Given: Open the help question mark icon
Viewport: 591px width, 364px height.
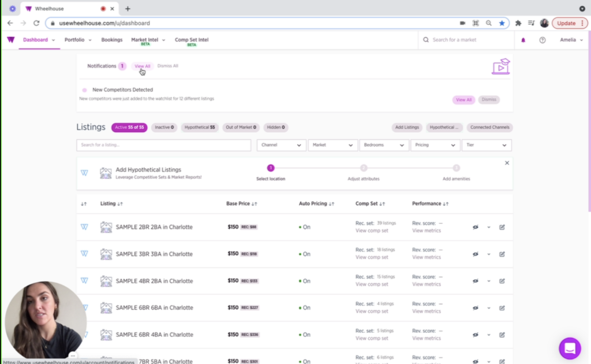Looking at the screenshot, I should [x=543, y=40].
